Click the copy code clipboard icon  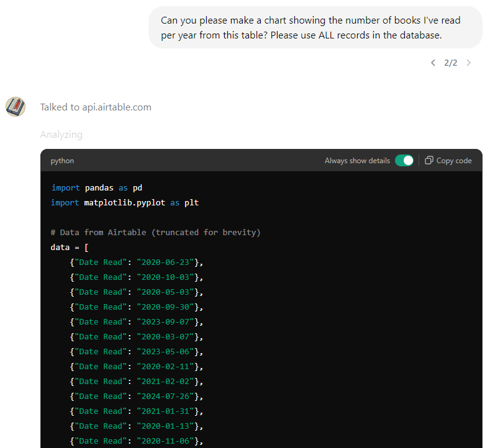click(429, 161)
